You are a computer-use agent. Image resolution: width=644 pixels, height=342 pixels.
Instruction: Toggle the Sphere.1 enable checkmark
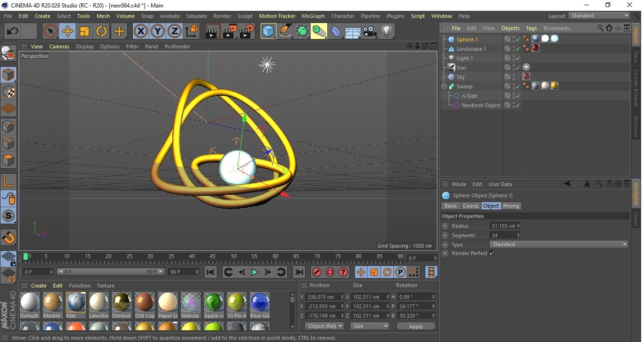(518, 39)
